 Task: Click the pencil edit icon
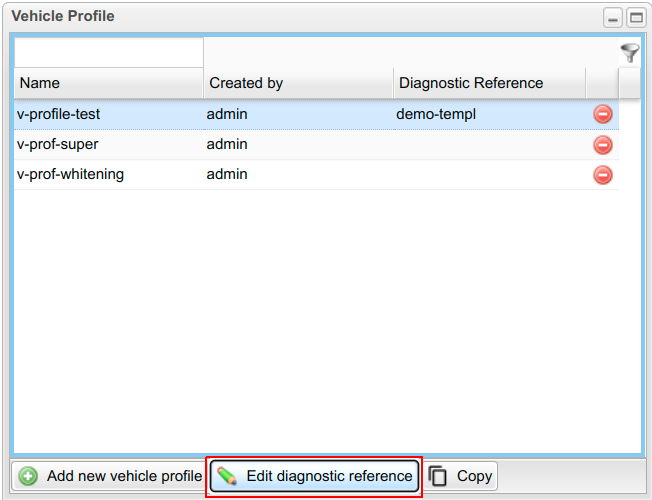pos(227,476)
